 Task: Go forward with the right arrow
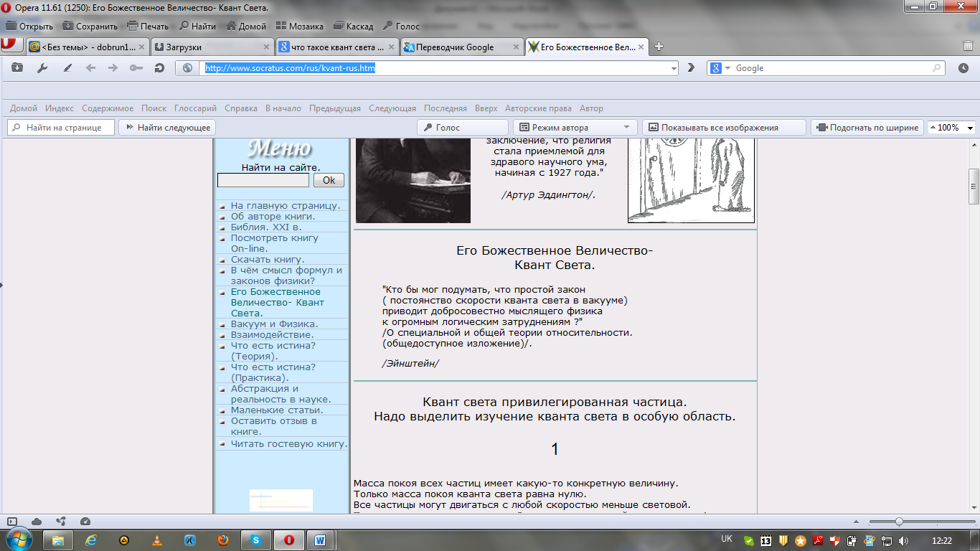coord(113,68)
